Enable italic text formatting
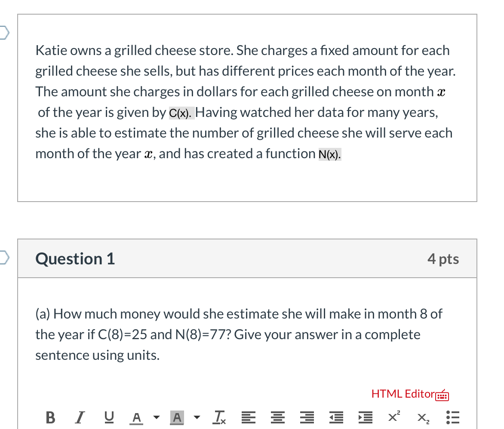The height and width of the screenshot is (429, 504). pos(79,417)
